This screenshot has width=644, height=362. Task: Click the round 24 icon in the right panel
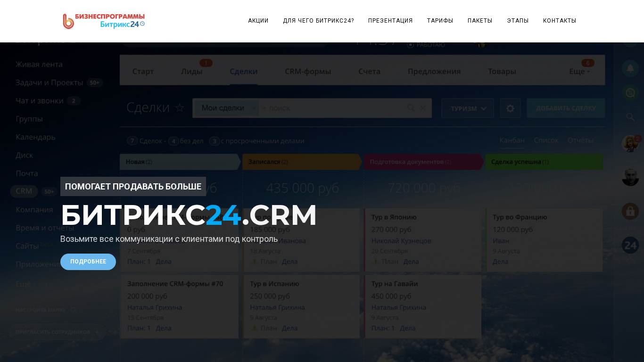coord(630,245)
